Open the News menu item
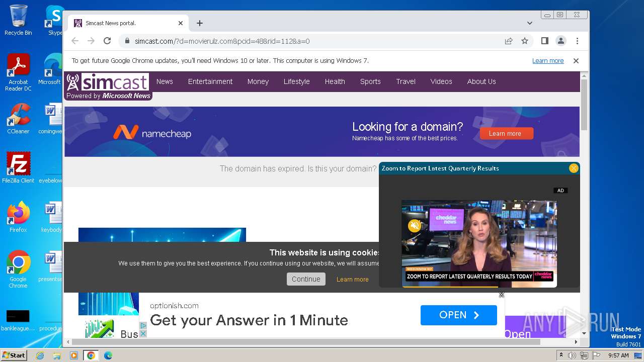 pos(165,81)
